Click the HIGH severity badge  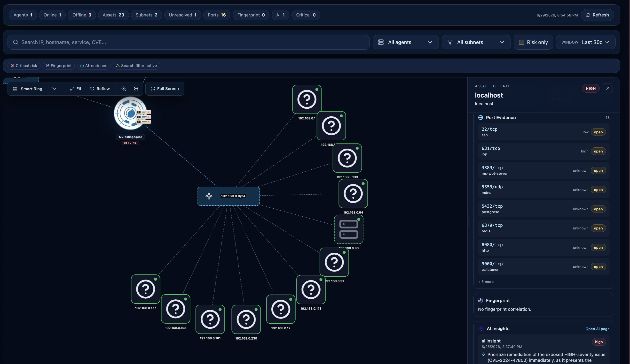[591, 88]
